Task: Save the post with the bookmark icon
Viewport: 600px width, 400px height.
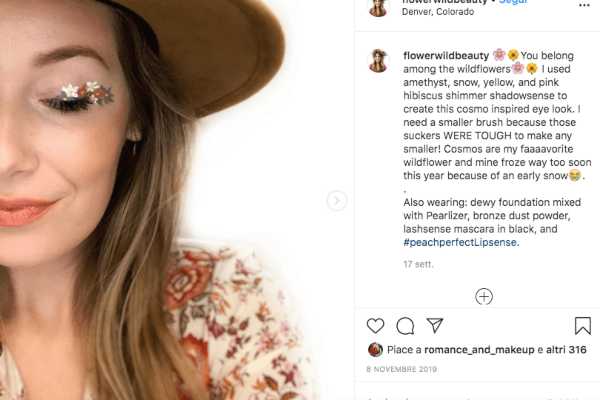Action: pyautogui.click(x=582, y=326)
